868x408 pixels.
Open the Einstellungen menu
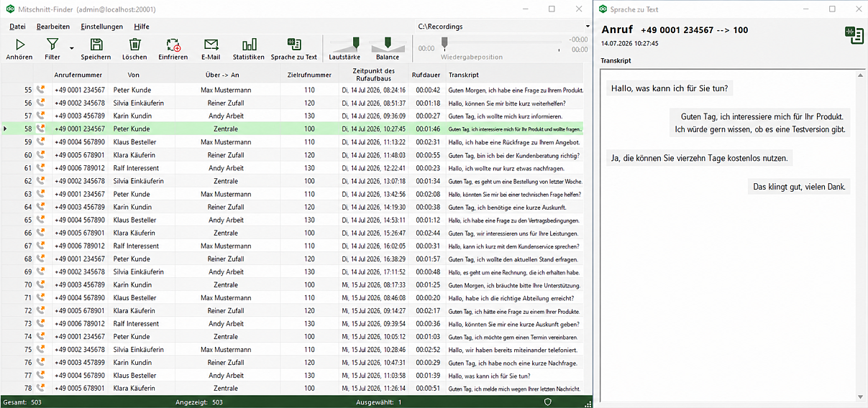[x=101, y=27]
